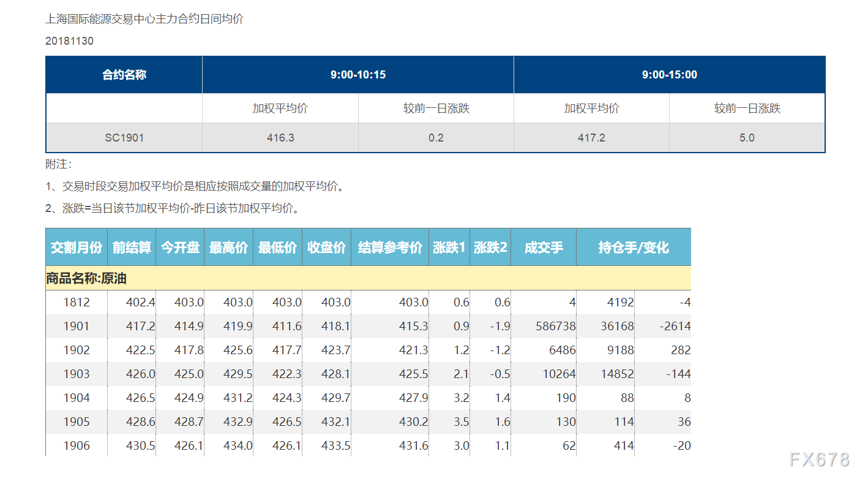The width and height of the screenshot is (868, 481).
Task: Click the 最低价 column header
Action: click(277, 248)
